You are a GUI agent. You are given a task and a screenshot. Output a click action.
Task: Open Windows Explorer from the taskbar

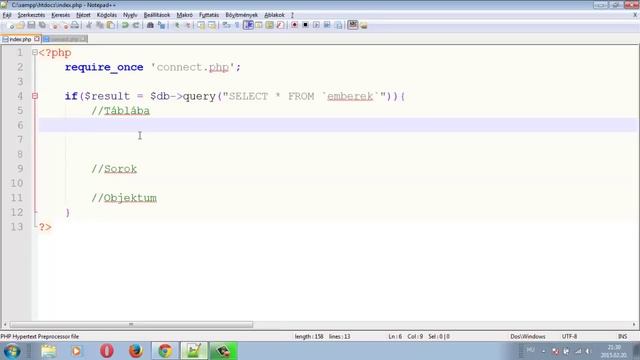tap(49, 351)
